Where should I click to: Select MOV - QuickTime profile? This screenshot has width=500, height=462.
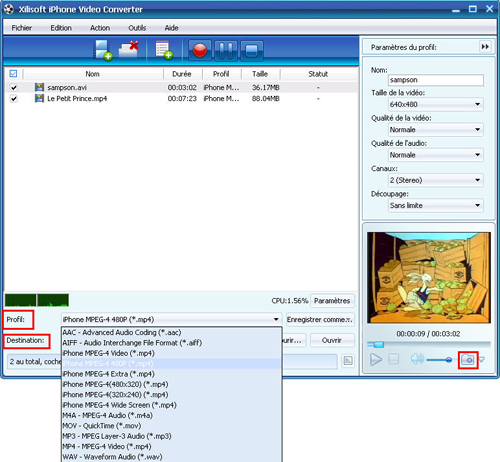click(172, 426)
